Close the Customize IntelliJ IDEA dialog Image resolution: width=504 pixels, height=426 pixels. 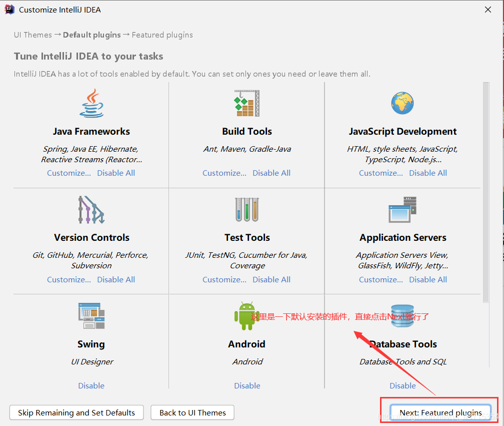pyautogui.click(x=488, y=10)
